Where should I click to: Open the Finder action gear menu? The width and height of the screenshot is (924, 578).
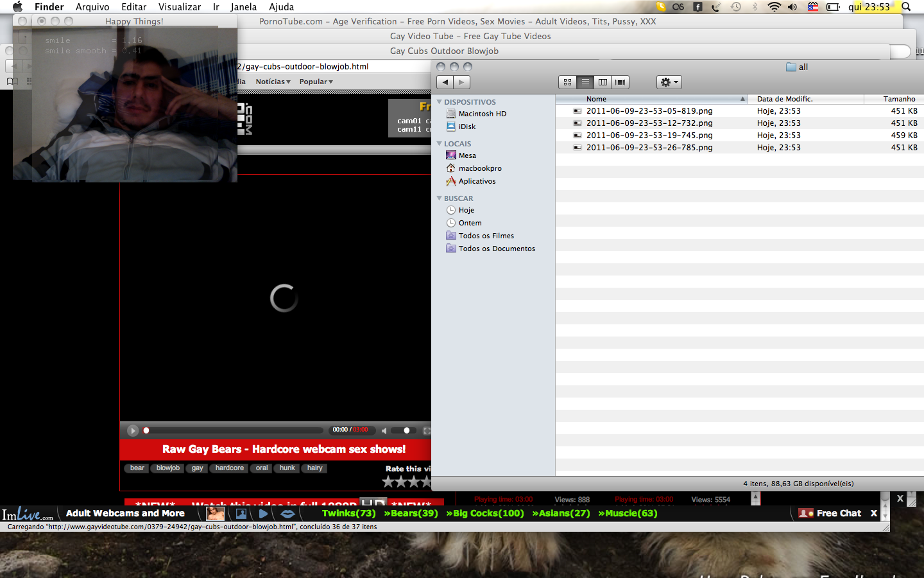click(x=669, y=82)
